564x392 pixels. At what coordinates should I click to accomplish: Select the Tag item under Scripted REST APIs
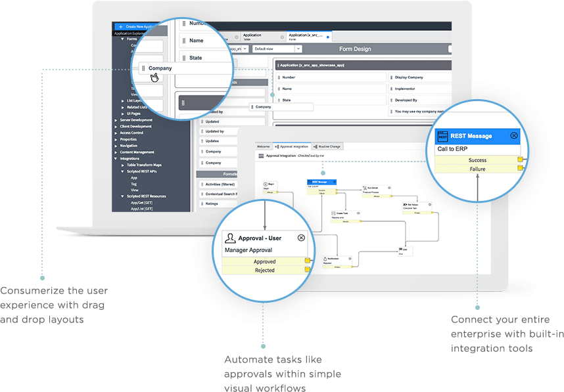(x=134, y=184)
